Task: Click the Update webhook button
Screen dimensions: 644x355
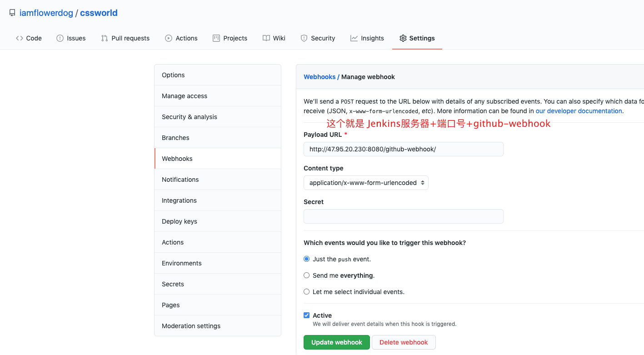Action: tap(337, 342)
